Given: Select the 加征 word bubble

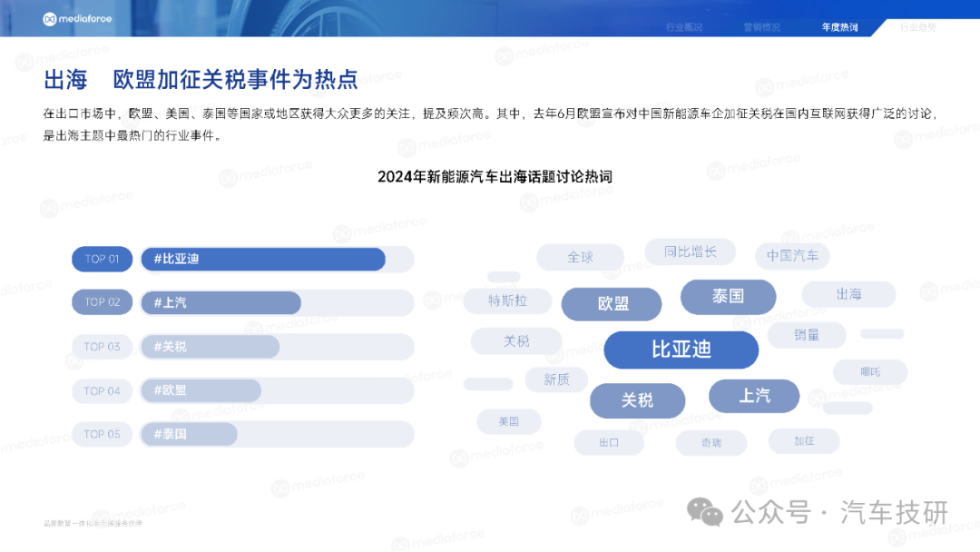Looking at the screenshot, I should coord(804,440).
